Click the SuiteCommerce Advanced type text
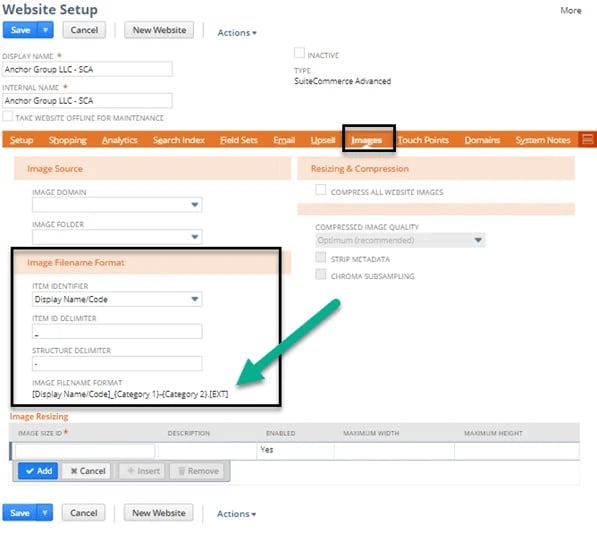 point(342,81)
